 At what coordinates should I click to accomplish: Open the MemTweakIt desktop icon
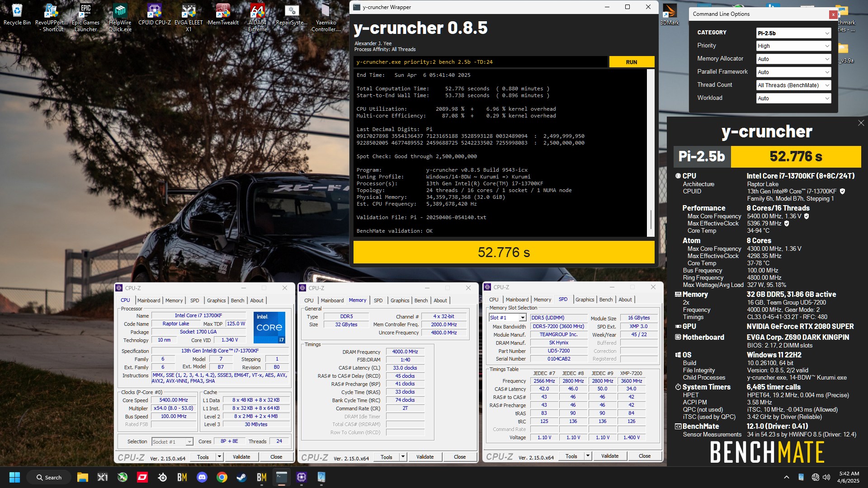pos(223,15)
